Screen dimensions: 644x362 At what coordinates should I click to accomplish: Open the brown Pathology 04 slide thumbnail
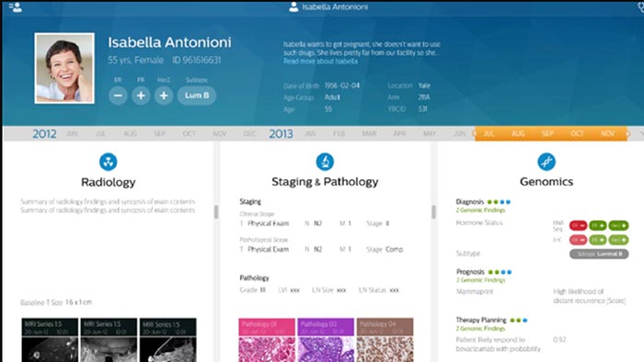[385, 340]
